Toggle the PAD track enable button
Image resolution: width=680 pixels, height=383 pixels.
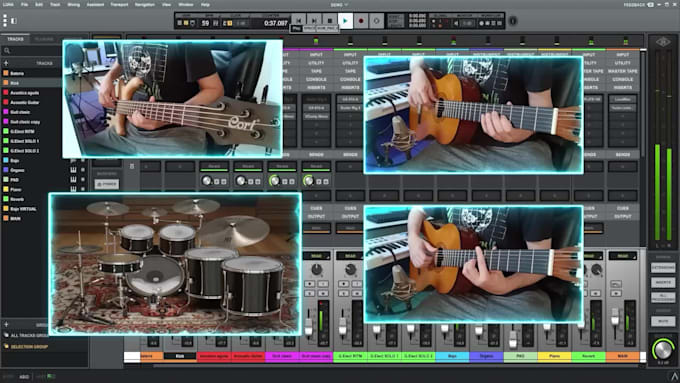click(83, 180)
